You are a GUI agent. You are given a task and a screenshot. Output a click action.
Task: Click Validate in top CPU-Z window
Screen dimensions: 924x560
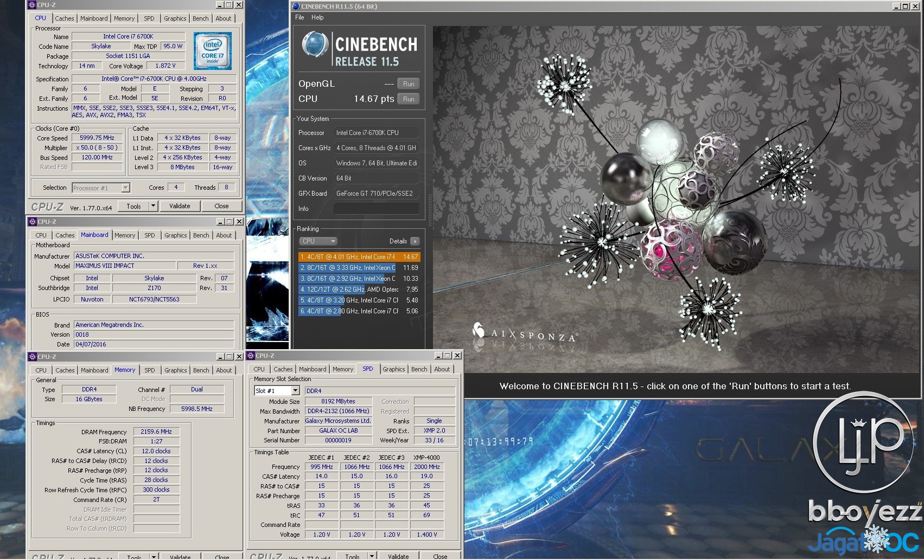pyautogui.click(x=180, y=206)
